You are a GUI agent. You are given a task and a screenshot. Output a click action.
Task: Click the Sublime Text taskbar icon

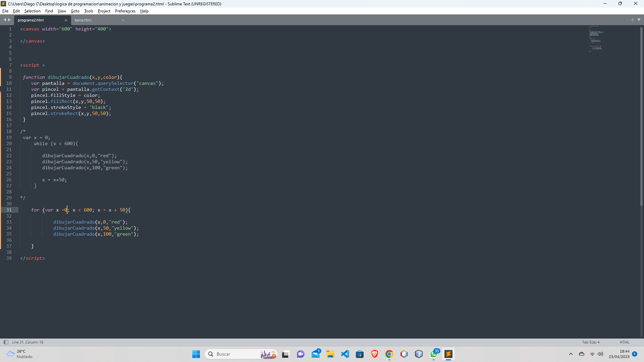click(x=448, y=354)
